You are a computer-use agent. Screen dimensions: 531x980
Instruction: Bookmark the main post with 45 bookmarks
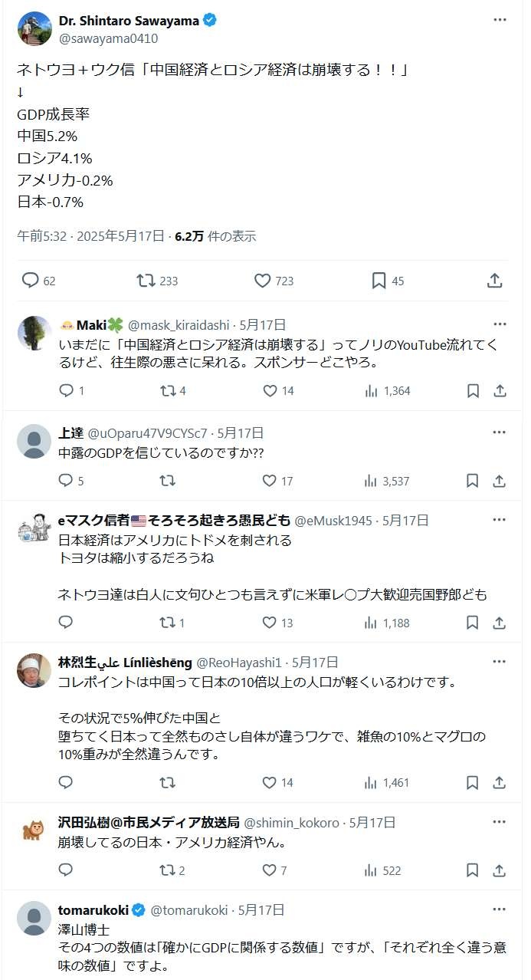379,281
